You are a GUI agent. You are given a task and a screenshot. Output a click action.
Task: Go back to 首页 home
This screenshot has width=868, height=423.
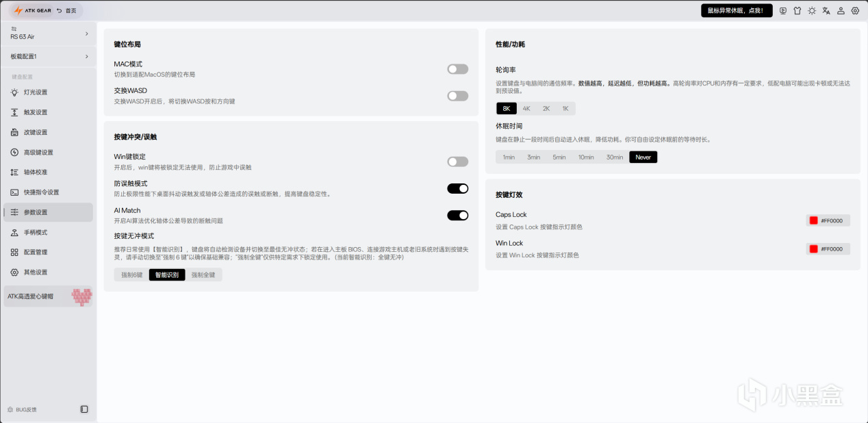pos(66,11)
